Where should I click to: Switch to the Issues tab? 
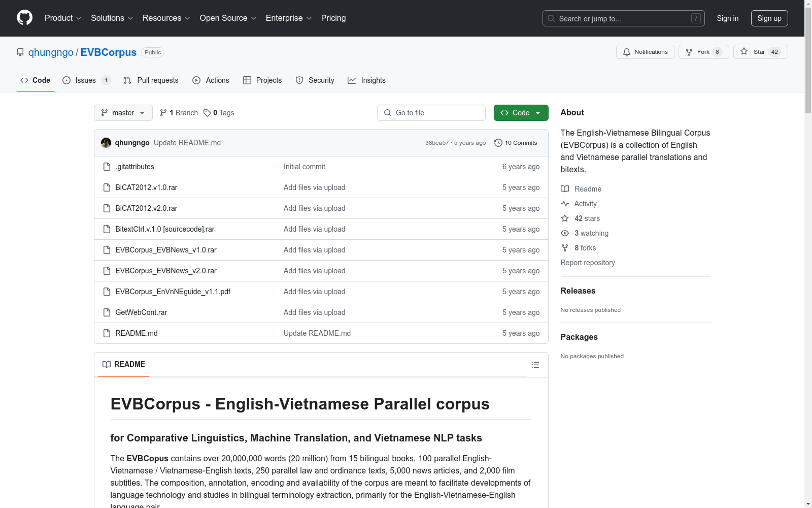[86, 80]
